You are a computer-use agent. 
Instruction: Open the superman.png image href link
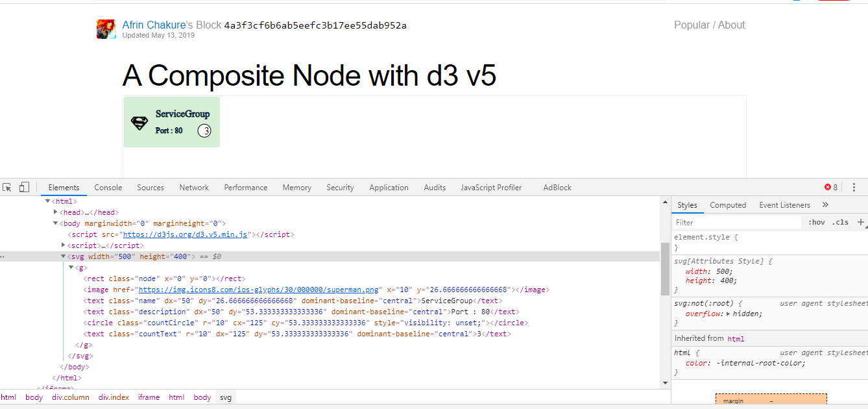tap(259, 290)
